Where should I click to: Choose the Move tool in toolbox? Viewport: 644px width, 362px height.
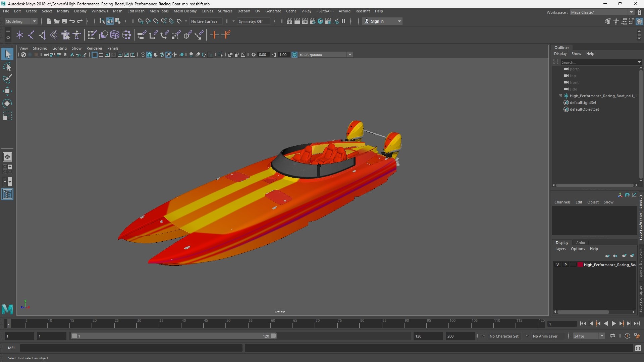pos(7,91)
